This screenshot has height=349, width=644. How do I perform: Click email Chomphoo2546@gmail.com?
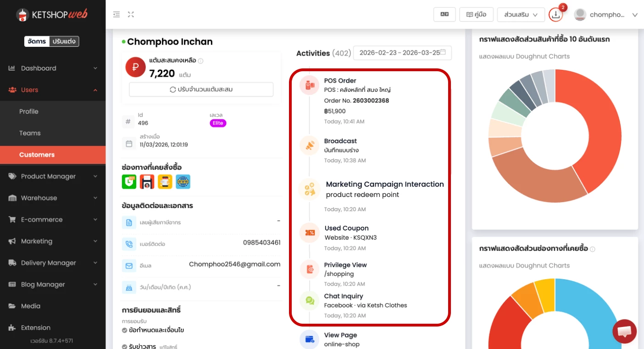(x=234, y=264)
